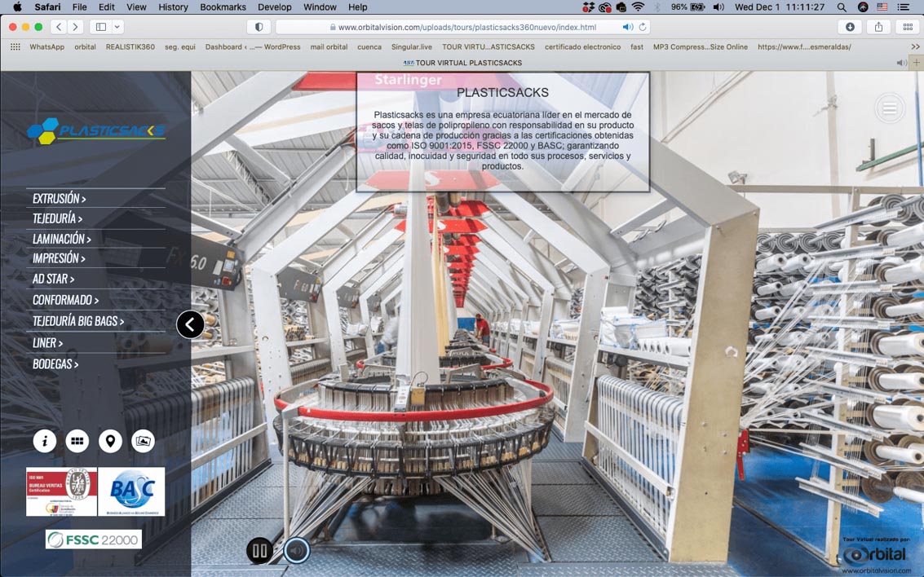Show Safari downloads
The image size is (924, 577).
(850, 27)
